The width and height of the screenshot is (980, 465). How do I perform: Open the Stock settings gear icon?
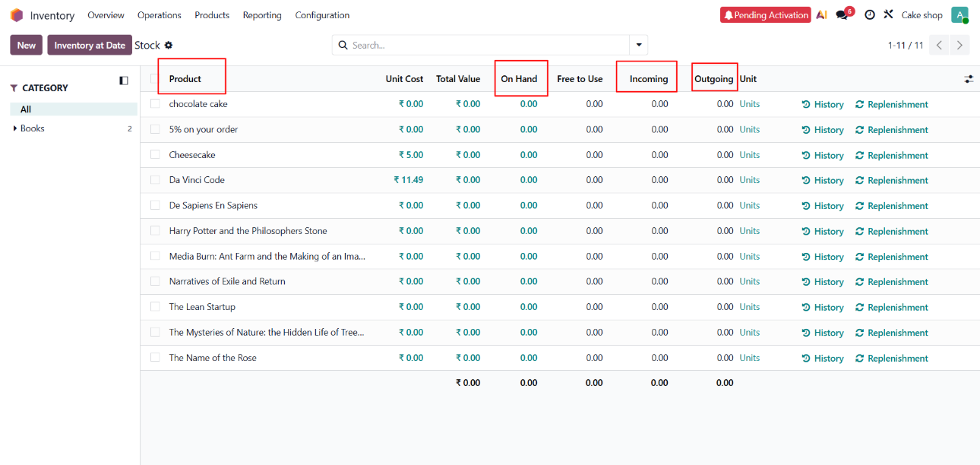[x=169, y=46]
